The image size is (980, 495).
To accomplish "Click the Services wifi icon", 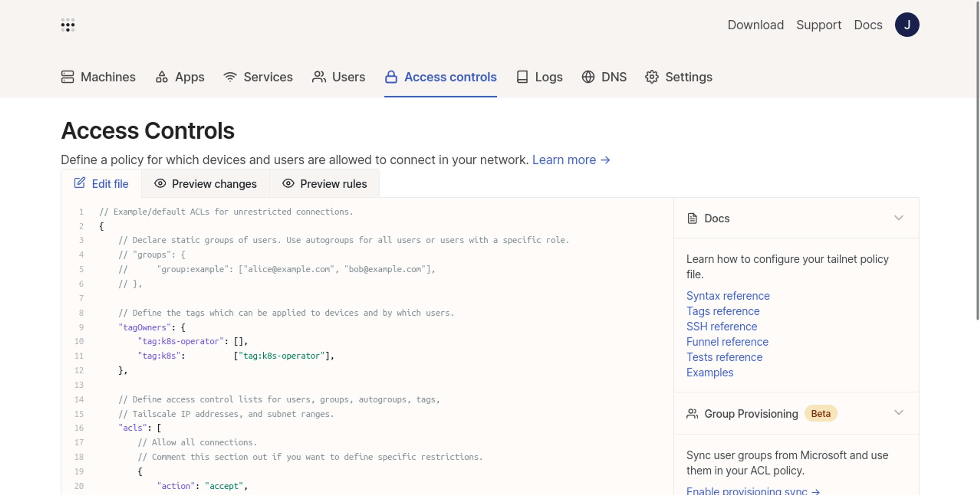I will point(230,77).
